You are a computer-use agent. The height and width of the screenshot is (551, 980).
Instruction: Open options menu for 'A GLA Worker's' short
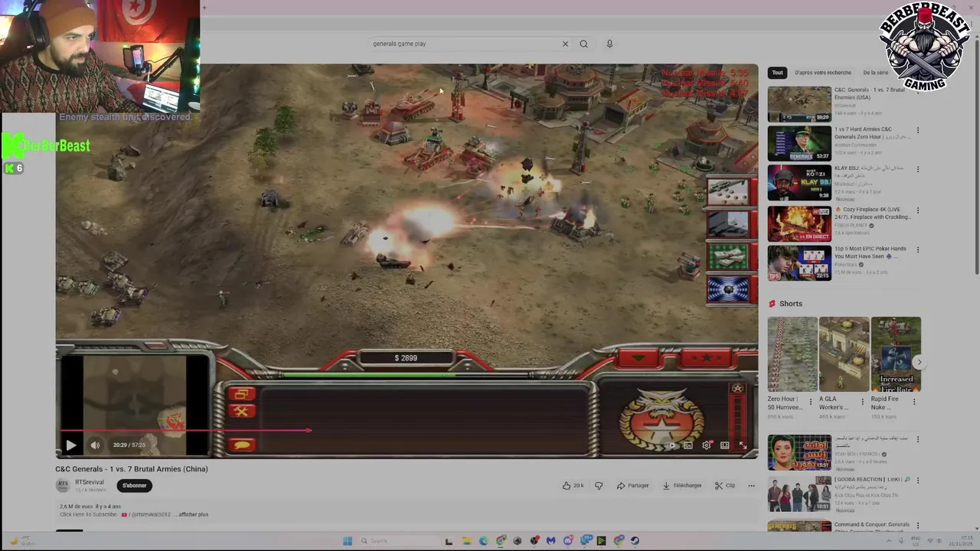862,401
